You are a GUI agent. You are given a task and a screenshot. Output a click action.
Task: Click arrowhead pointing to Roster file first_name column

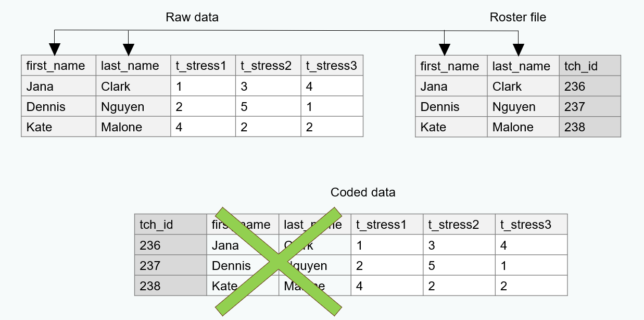point(444,50)
